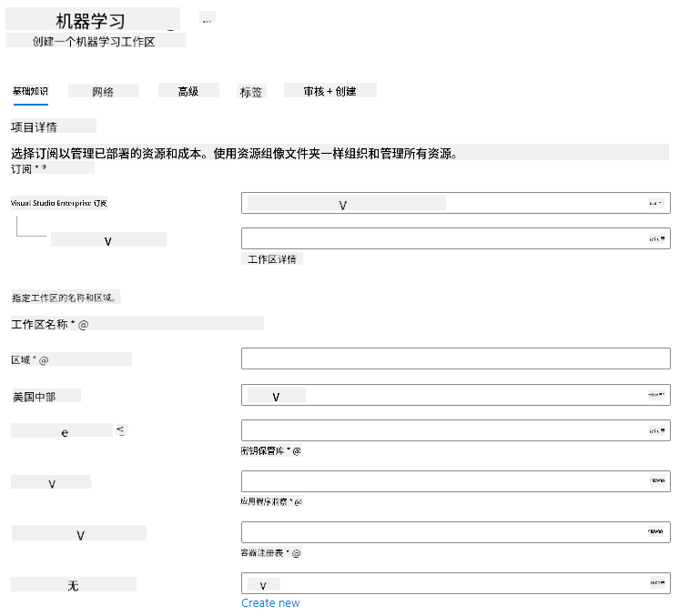Expand the dropdown directly above 工作区详情
679x616 pixels.
456,238
